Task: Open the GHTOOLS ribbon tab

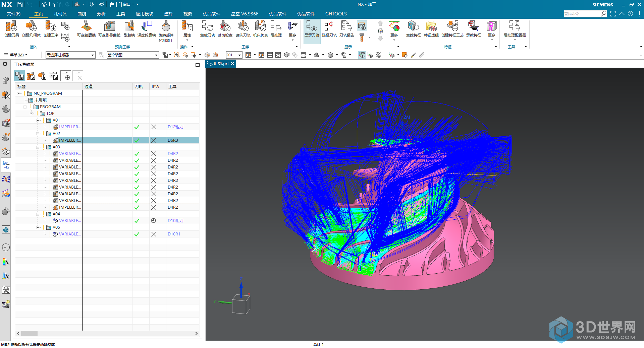Action: 336,14
